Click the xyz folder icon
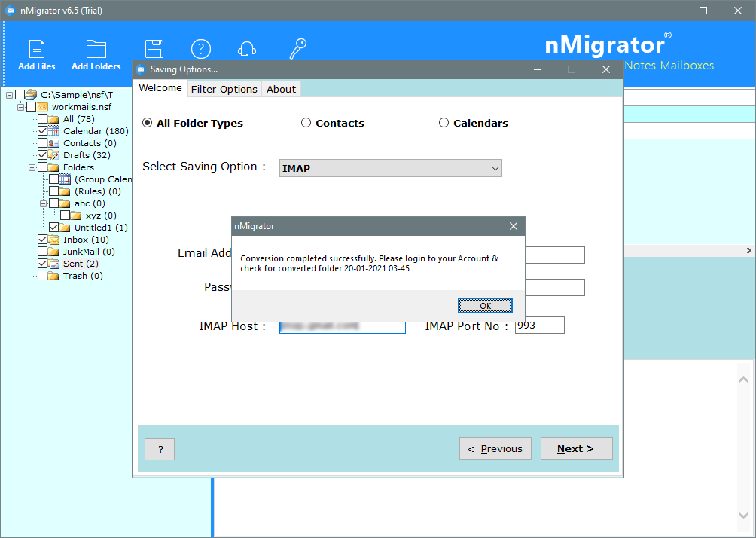Viewport: 756px width, 538px height. point(76,216)
